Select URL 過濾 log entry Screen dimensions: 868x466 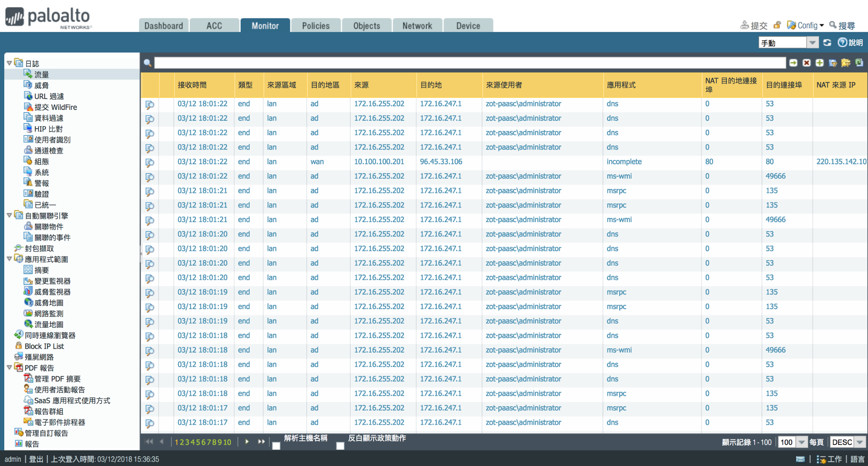(49, 96)
